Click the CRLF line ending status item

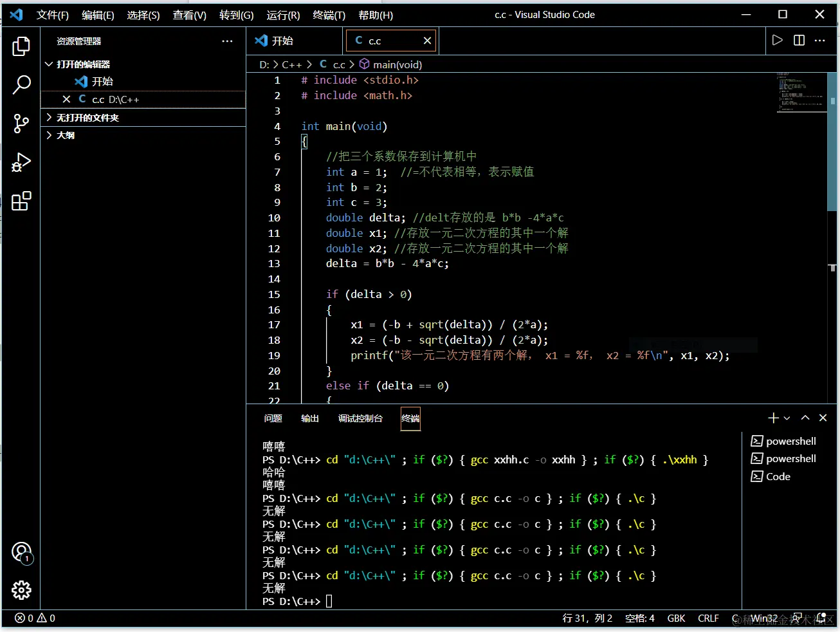[708, 618]
